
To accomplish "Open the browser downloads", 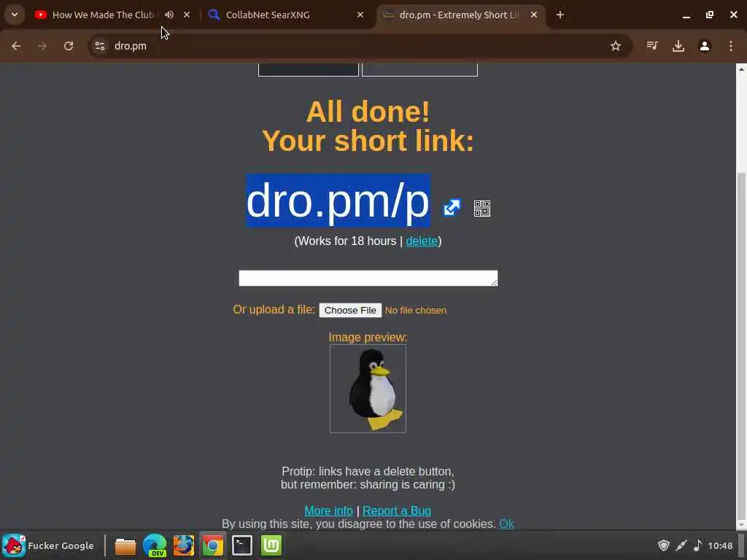I will coord(678,46).
